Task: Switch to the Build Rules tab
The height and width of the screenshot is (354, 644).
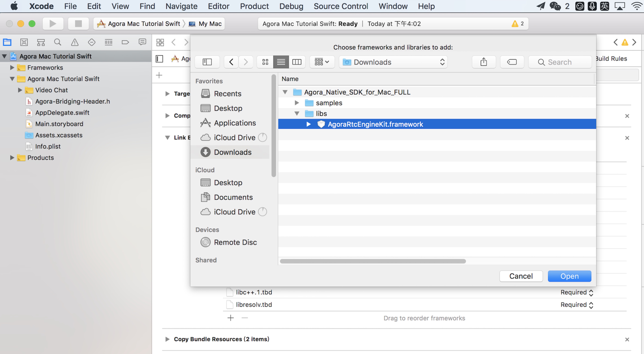Action: 611,59
